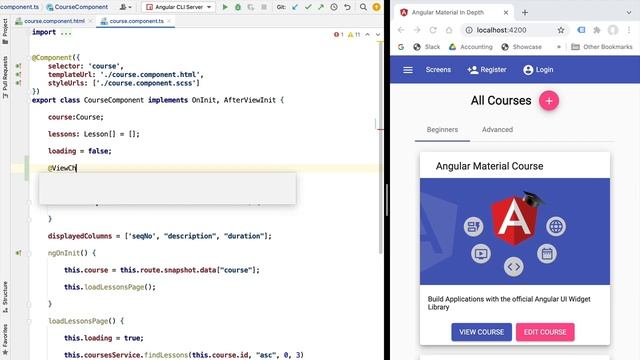The height and width of the screenshot is (360, 640).
Task: Click gutter icon beside styleUrls line
Action: coord(18,83)
